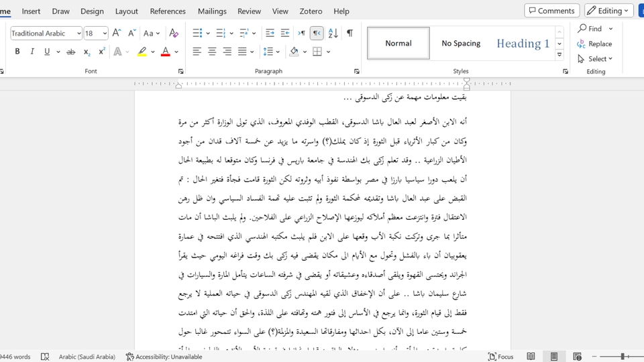
Task: Enable Left-to-Right text direction
Action: click(x=301, y=34)
